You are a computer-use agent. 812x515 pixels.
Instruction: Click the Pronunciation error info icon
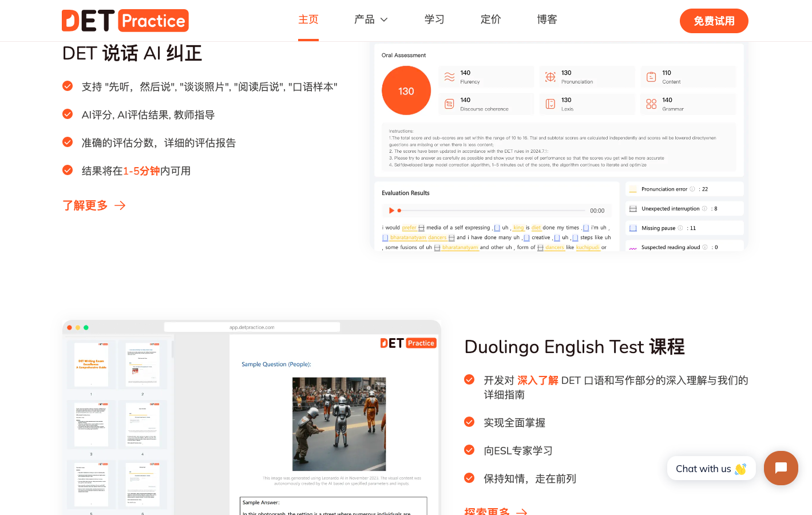692,189
